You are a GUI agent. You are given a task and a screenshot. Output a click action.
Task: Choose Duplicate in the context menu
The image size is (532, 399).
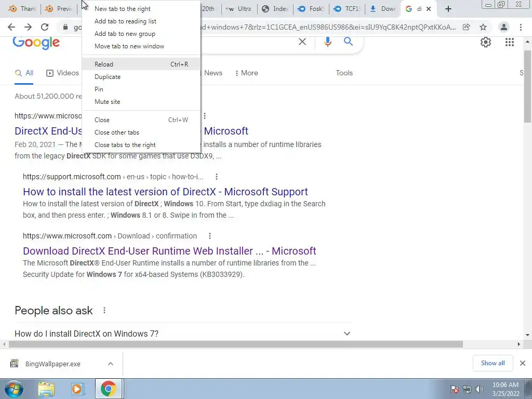click(x=141, y=77)
